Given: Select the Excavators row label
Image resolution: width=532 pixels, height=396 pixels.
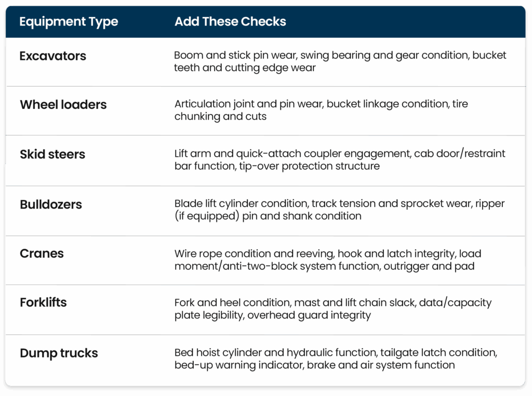Looking at the screenshot, I should [52, 56].
